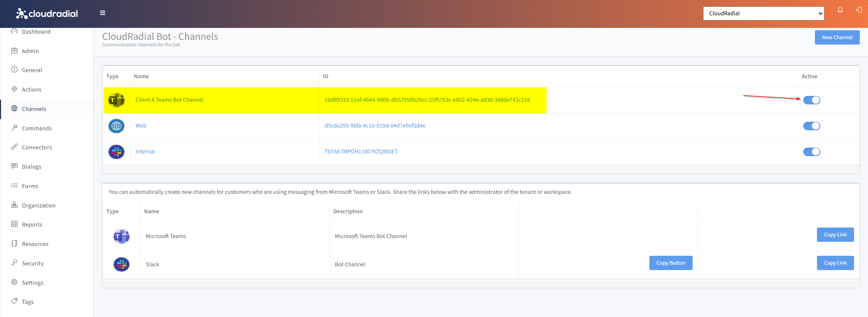
Task: Open the Client A Teams Bot Channel link
Action: 169,100
